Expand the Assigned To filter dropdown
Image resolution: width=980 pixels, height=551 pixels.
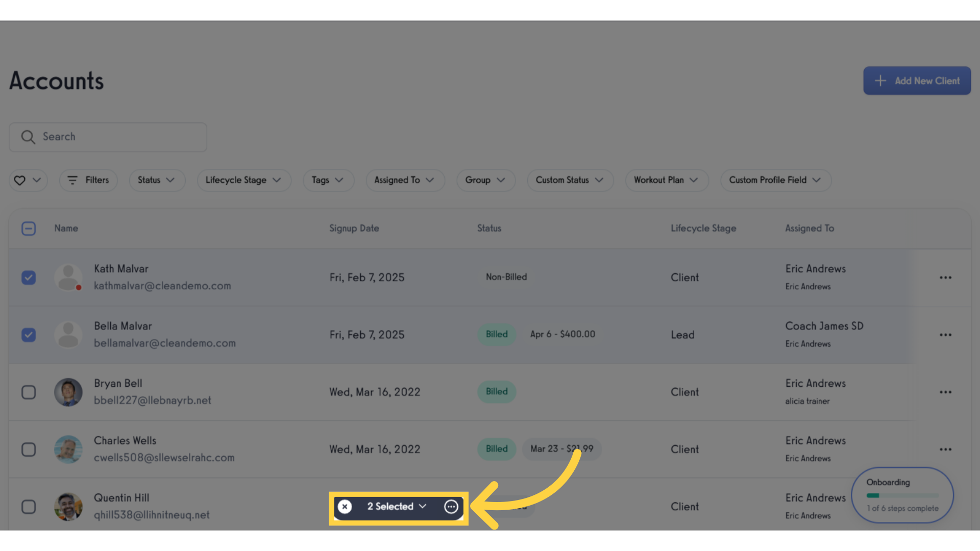[x=405, y=180]
